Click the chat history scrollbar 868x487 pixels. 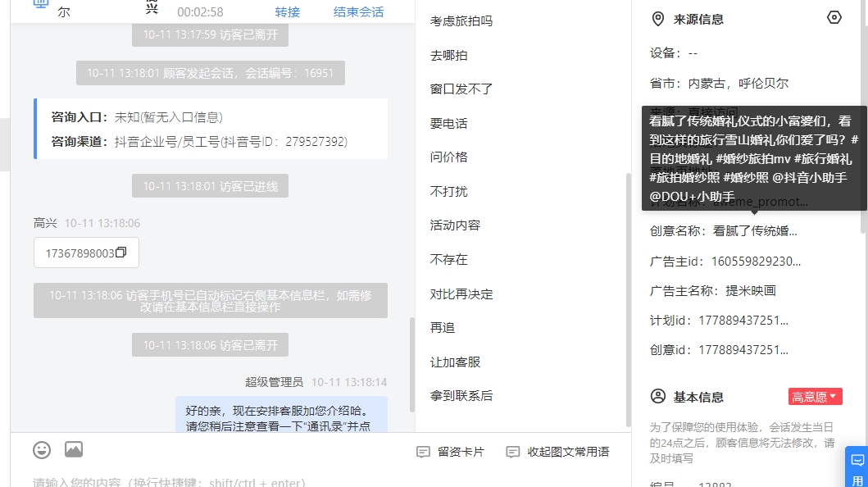coord(411,364)
